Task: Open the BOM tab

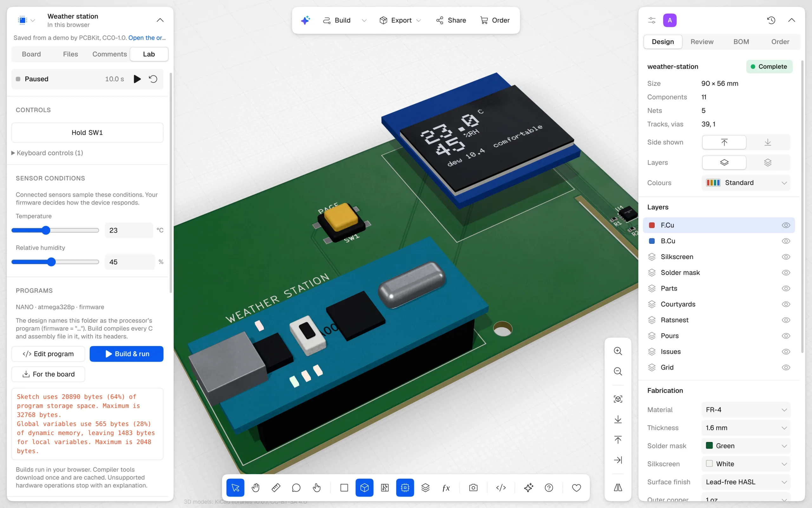Action: [x=741, y=42]
